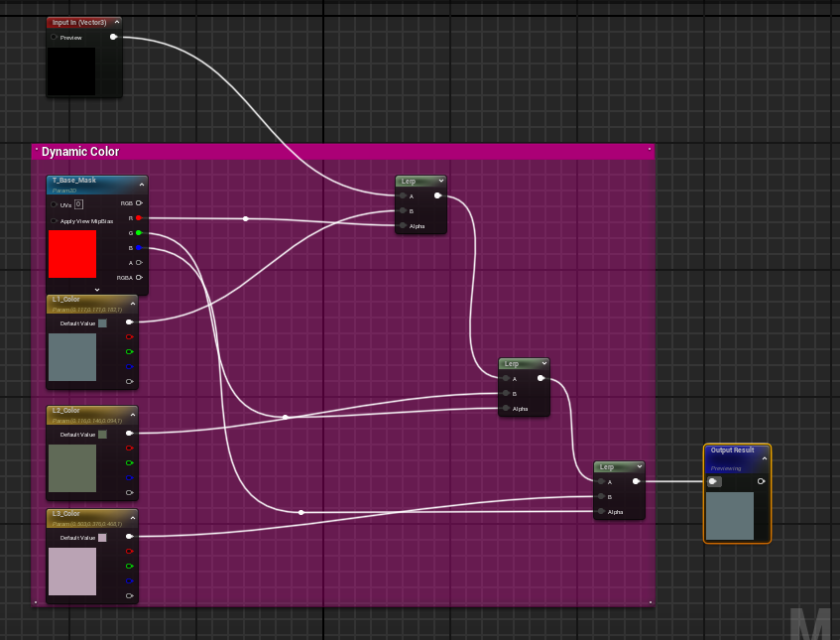840x640 pixels.
Task: Select the Dynamic Color comment title
Action: click(80, 152)
